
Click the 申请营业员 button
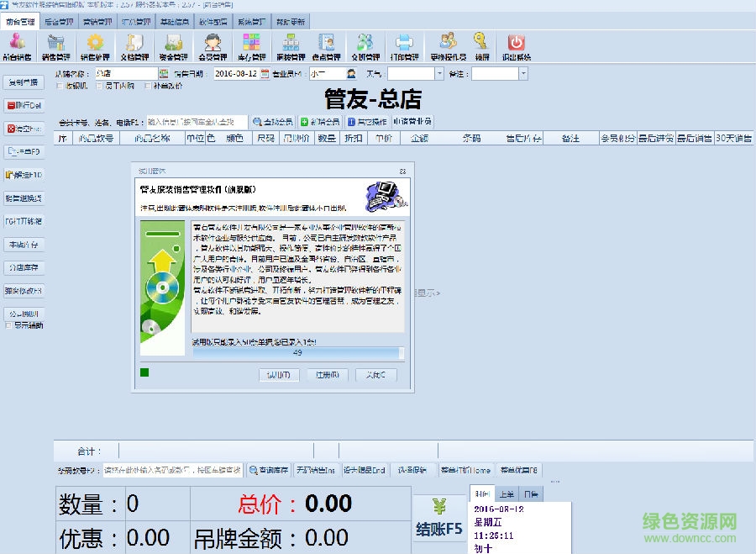click(x=412, y=122)
